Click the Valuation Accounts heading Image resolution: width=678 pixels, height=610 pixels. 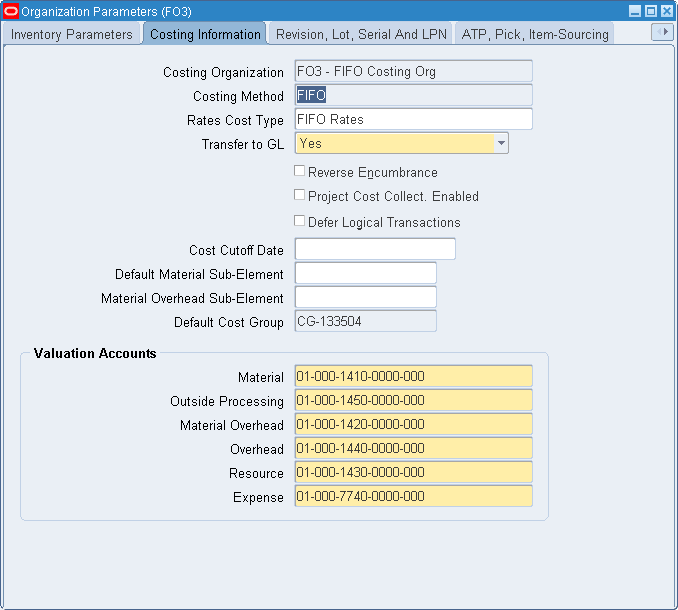point(95,353)
